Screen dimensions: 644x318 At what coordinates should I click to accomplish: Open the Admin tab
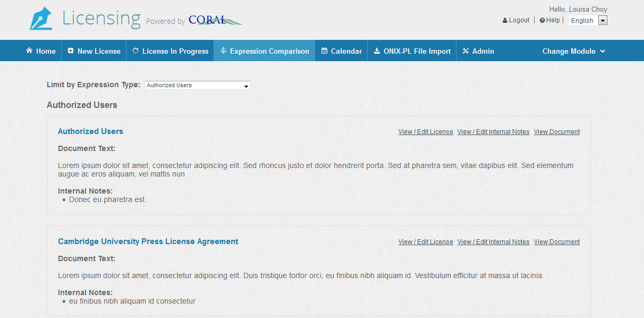(478, 51)
